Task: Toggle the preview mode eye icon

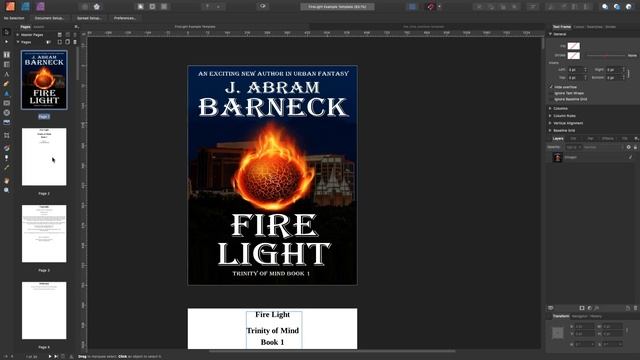Action: point(263,6)
